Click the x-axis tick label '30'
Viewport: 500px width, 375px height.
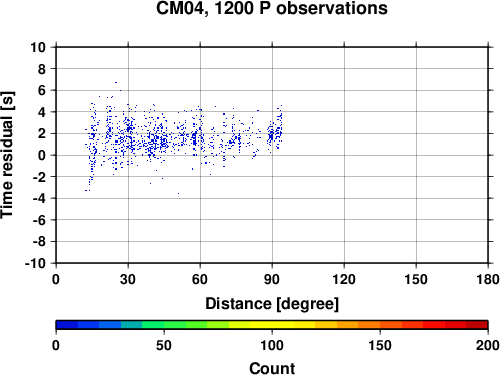click(128, 279)
